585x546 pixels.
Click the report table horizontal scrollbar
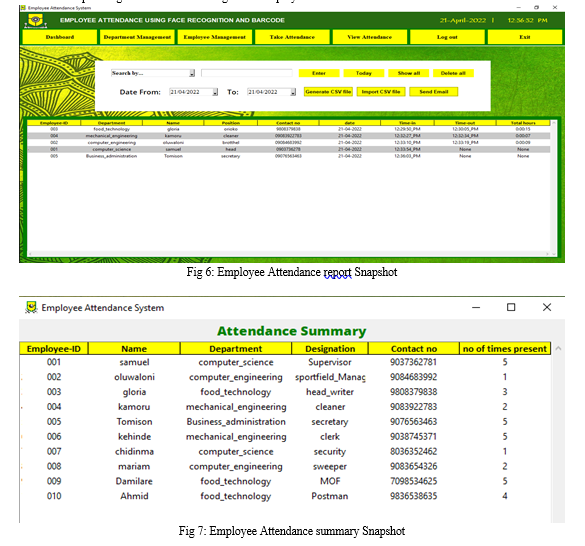287,254
